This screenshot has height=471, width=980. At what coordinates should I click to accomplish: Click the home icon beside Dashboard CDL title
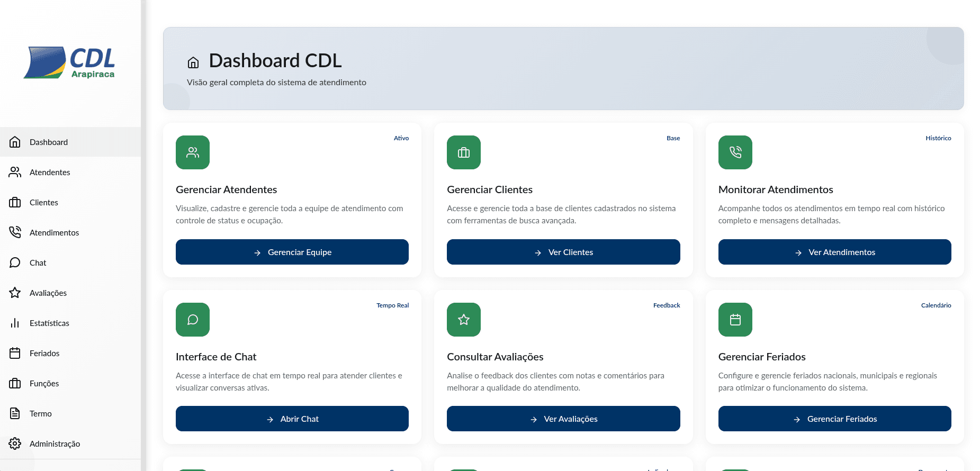pos(193,62)
